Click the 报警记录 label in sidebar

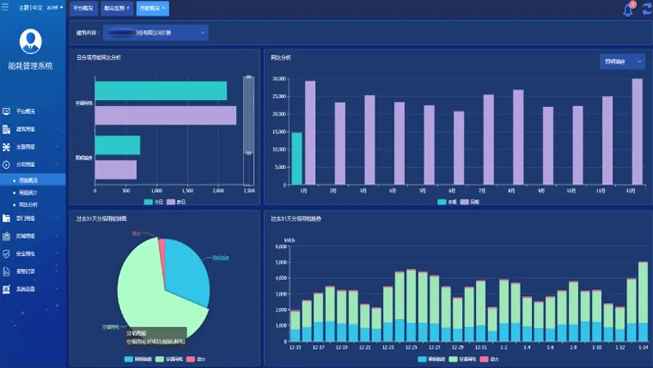point(25,271)
